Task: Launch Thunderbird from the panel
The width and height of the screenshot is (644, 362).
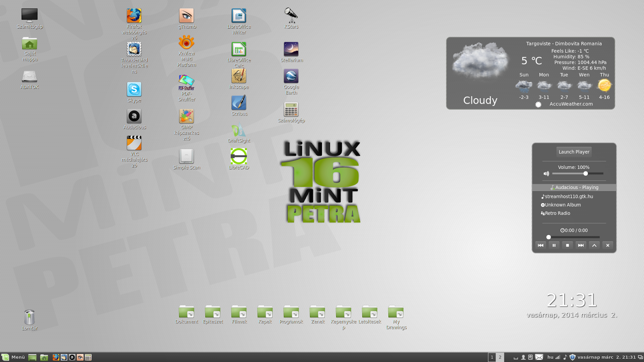Action: [x=64, y=357]
